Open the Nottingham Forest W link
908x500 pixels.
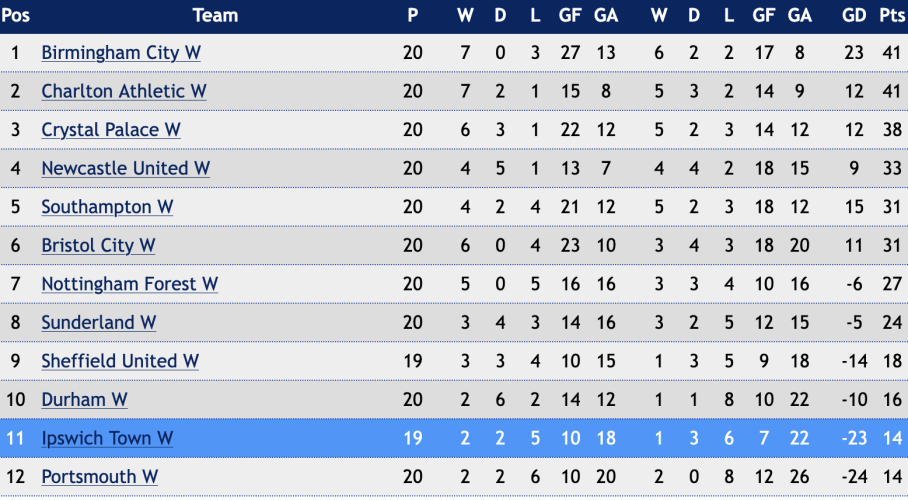coord(129,284)
